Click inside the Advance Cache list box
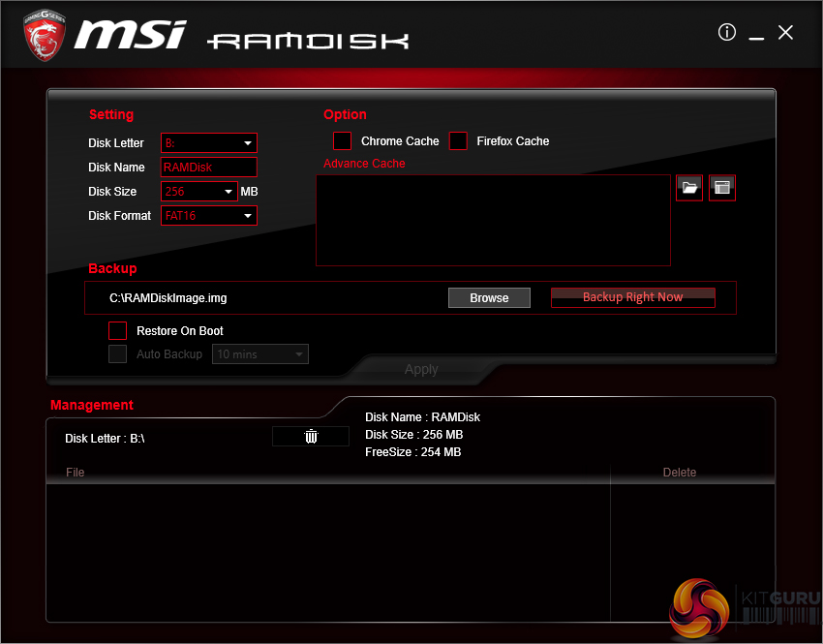This screenshot has width=823, height=644. [x=493, y=221]
